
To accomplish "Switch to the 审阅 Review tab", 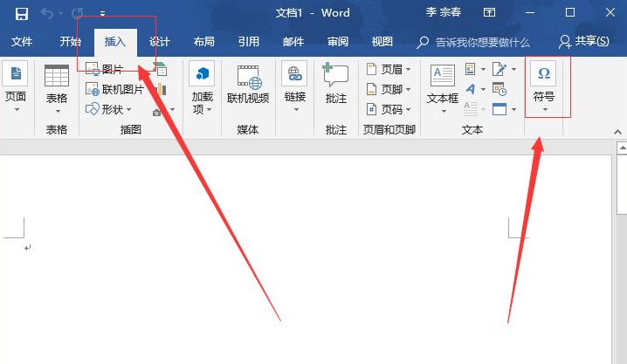I will point(337,41).
